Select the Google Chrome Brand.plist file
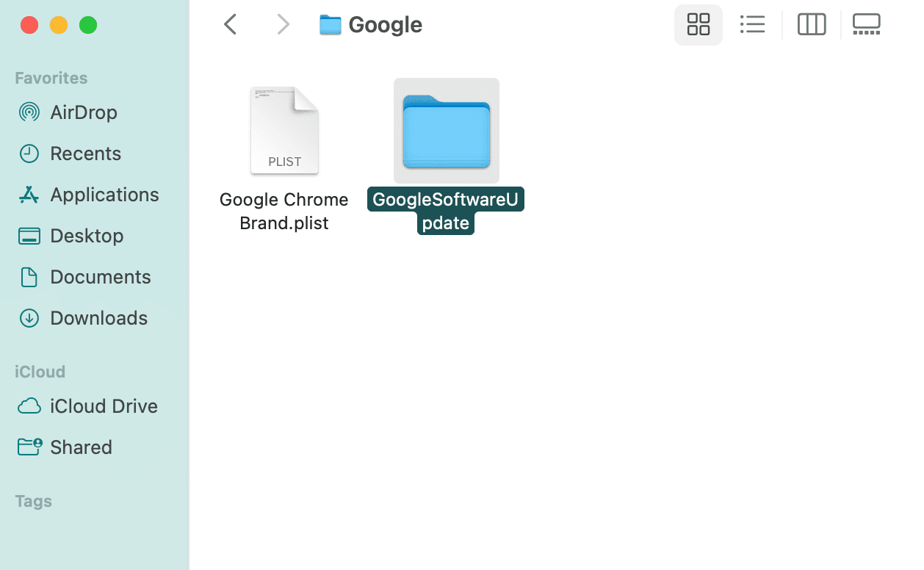The width and height of the screenshot is (924, 570). coord(284,130)
